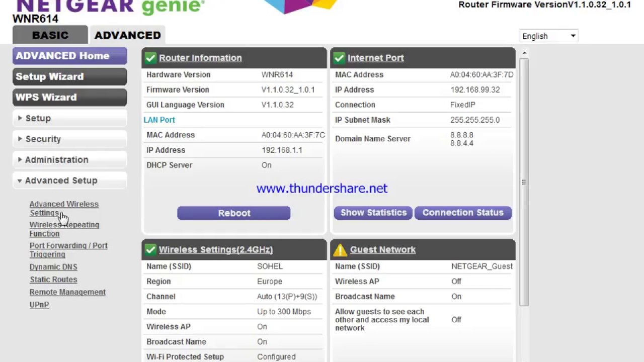The width and height of the screenshot is (644, 362).
Task: Click the Guest Network heading link
Action: pyautogui.click(x=383, y=249)
